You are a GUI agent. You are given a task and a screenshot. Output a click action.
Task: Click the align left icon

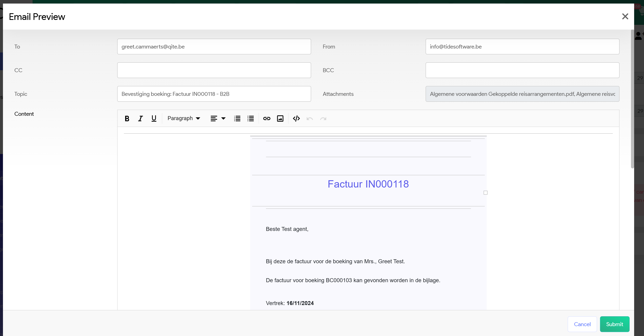point(214,119)
